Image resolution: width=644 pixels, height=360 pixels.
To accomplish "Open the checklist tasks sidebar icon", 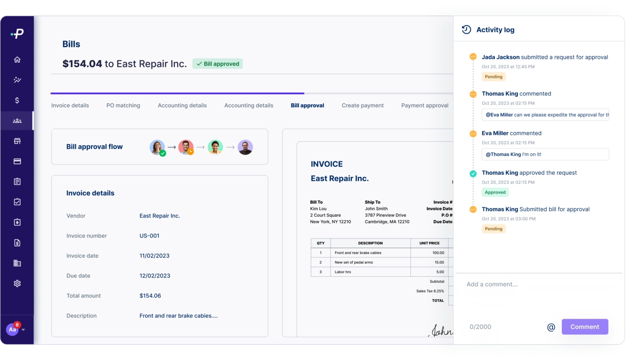I will 17,202.
